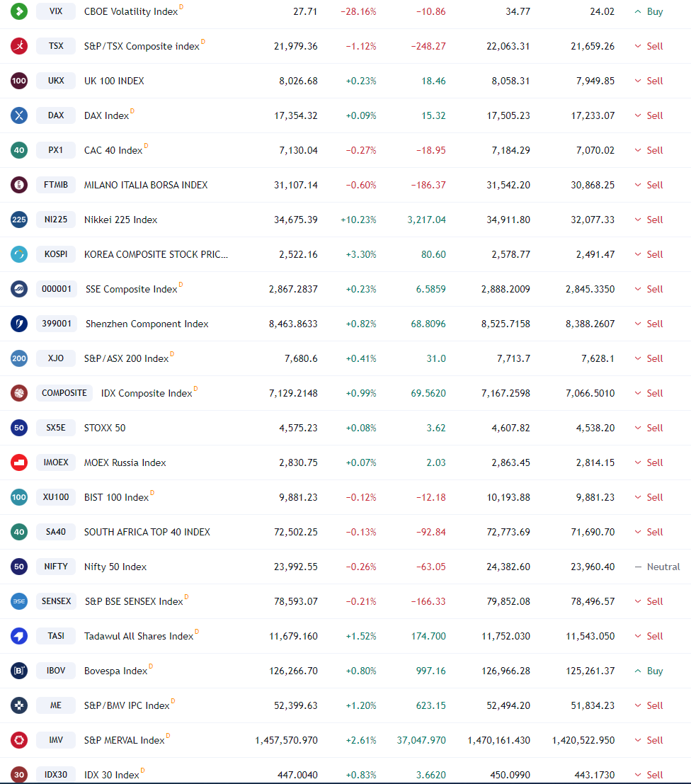This screenshot has width=691, height=784.
Task: Open the KOSPI ticker symbol badge
Action: point(56,254)
